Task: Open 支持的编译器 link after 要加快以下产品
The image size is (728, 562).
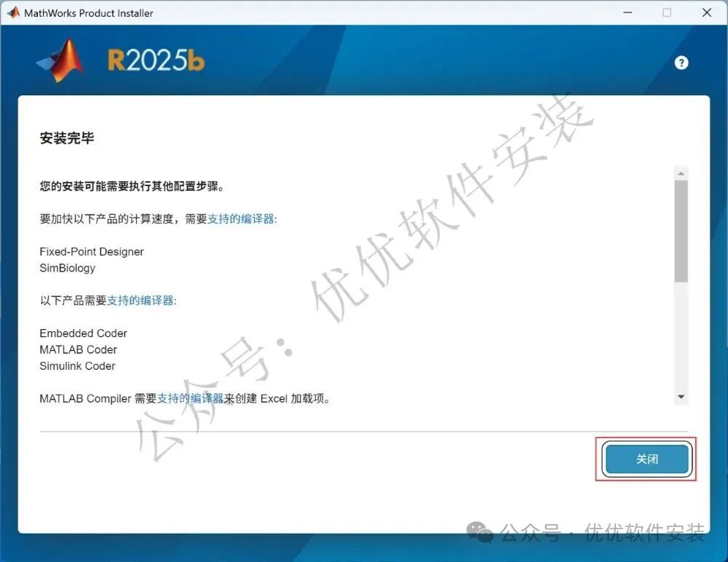Action: pos(241,219)
